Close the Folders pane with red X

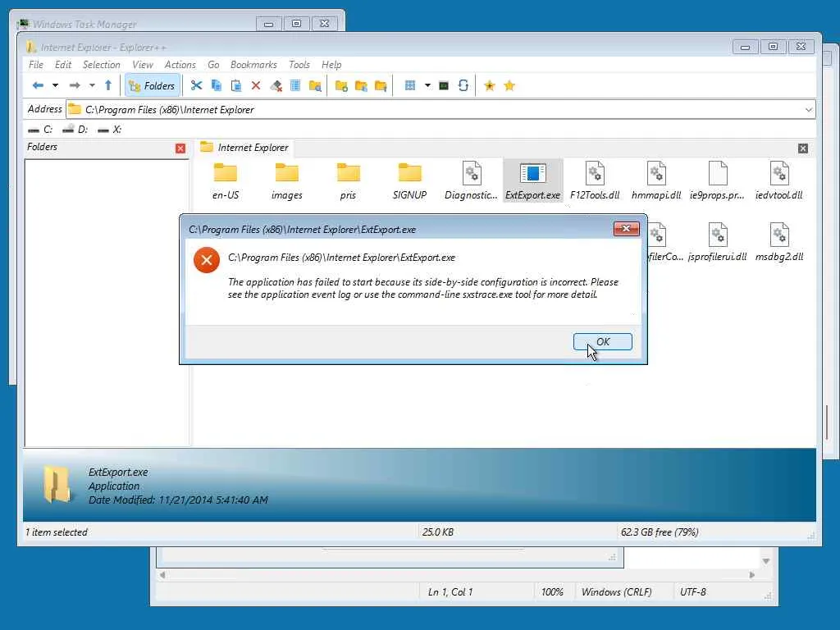(180, 148)
